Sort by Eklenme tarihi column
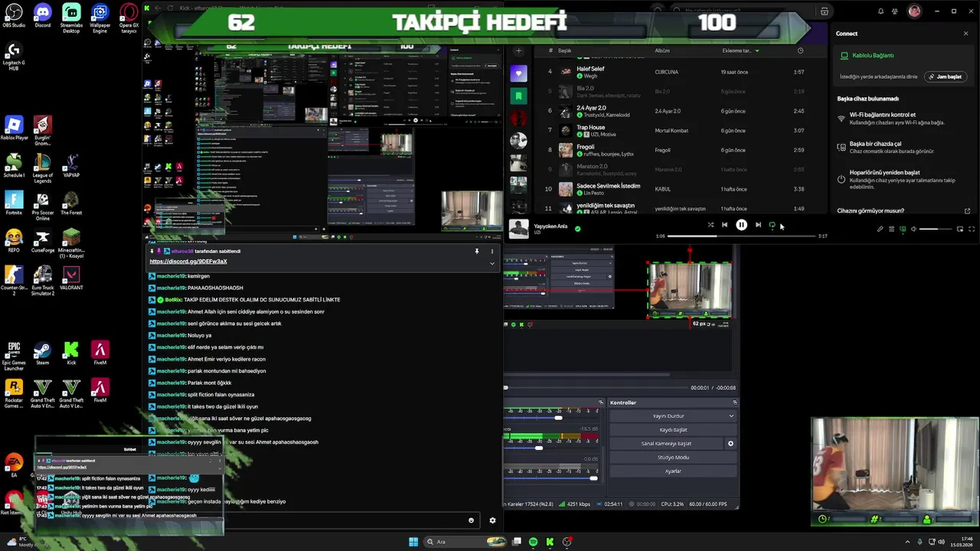The width and height of the screenshot is (980, 551). (740, 51)
